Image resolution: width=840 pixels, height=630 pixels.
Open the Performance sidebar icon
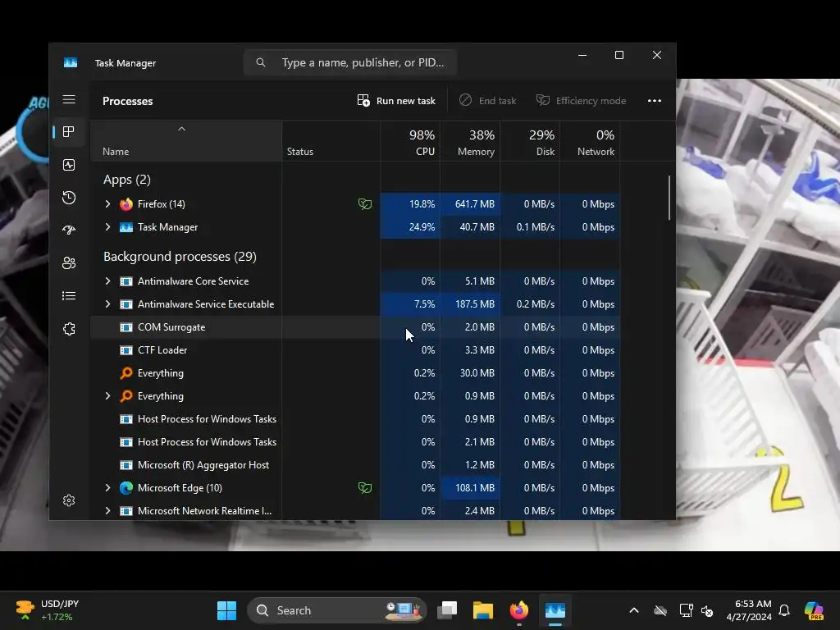pos(69,165)
